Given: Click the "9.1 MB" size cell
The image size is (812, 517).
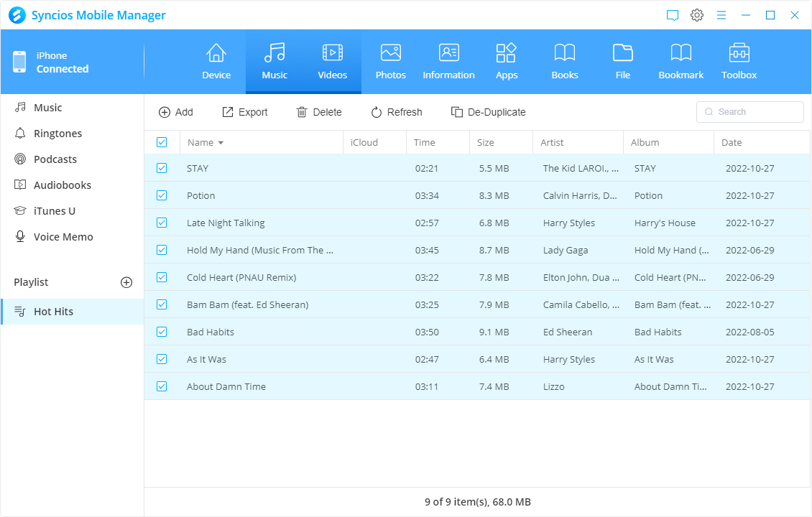Looking at the screenshot, I should (494, 332).
